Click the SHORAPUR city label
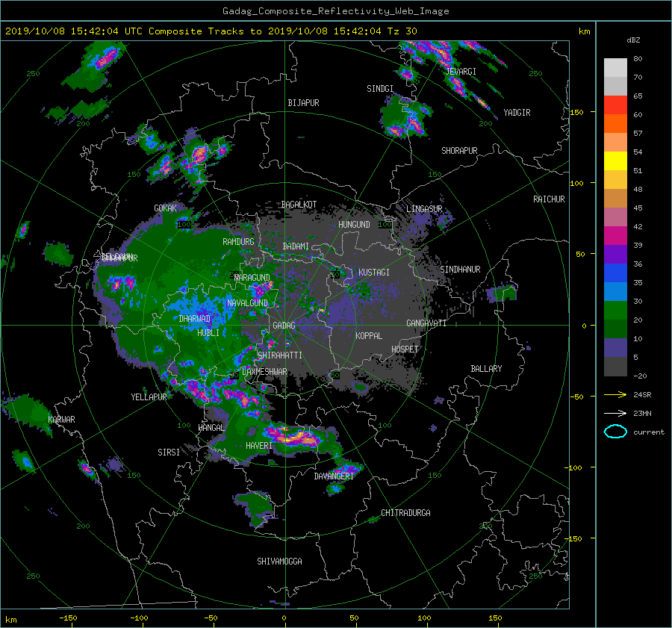This screenshot has height=628, width=672. [x=459, y=151]
